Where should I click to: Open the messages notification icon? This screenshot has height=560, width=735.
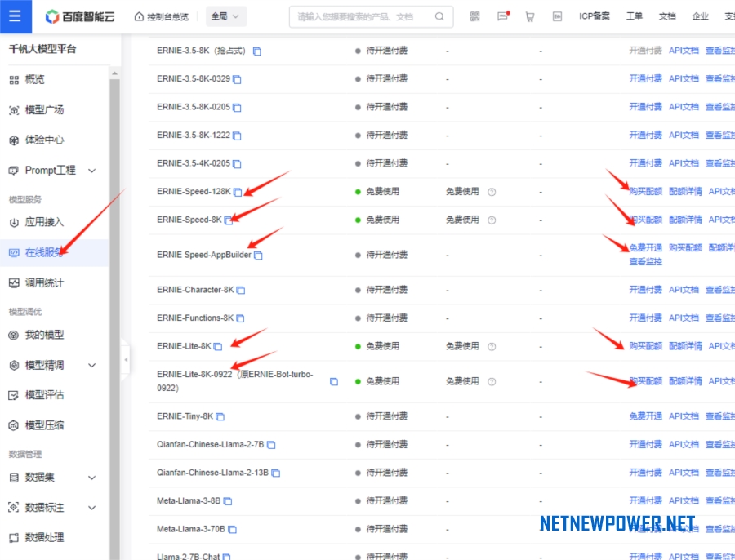tap(502, 17)
